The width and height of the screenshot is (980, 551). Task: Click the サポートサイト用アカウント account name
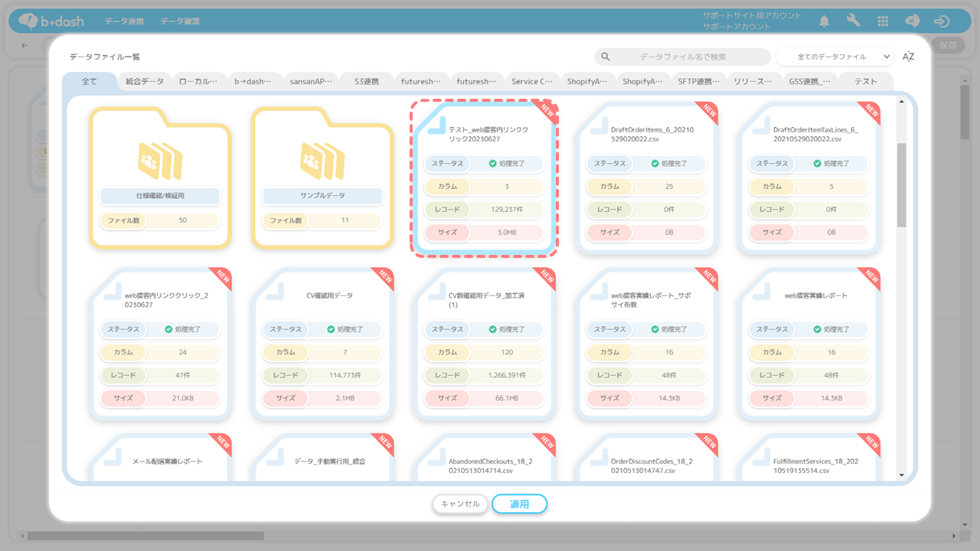[x=753, y=15]
